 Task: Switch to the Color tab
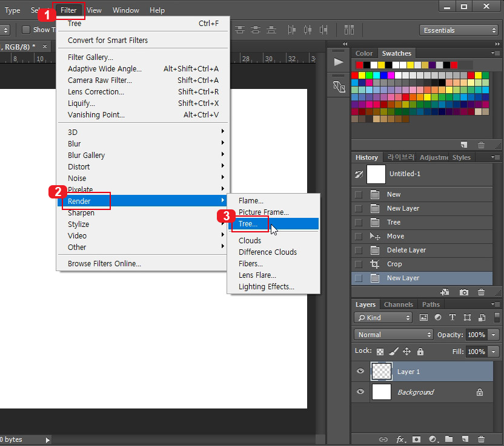click(364, 53)
